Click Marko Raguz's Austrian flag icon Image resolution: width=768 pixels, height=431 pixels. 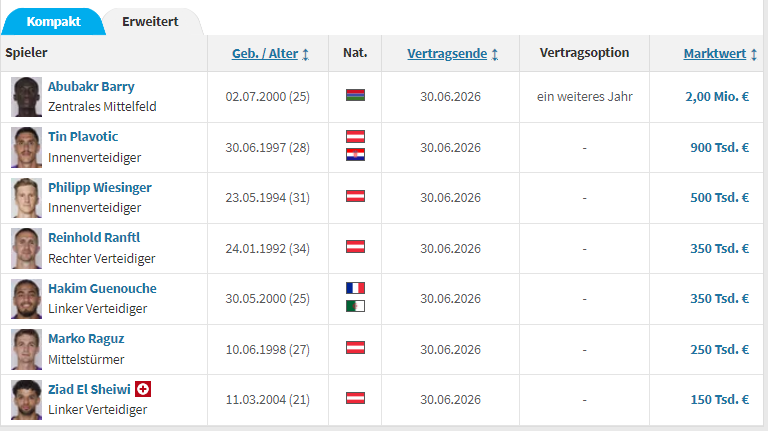coord(355,348)
